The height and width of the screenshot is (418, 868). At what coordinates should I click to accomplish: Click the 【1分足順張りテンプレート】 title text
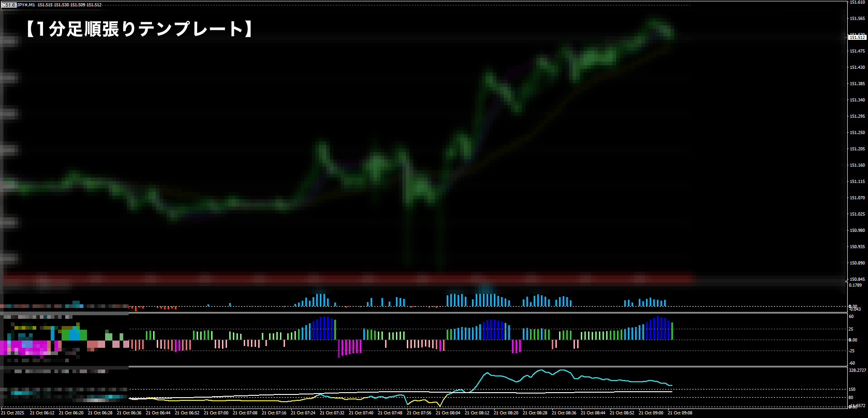point(138,29)
